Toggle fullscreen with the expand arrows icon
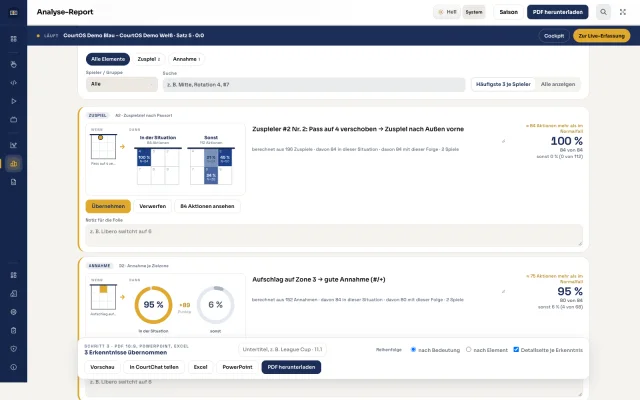The width and height of the screenshot is (640, 400). click(x=622, y=12)
